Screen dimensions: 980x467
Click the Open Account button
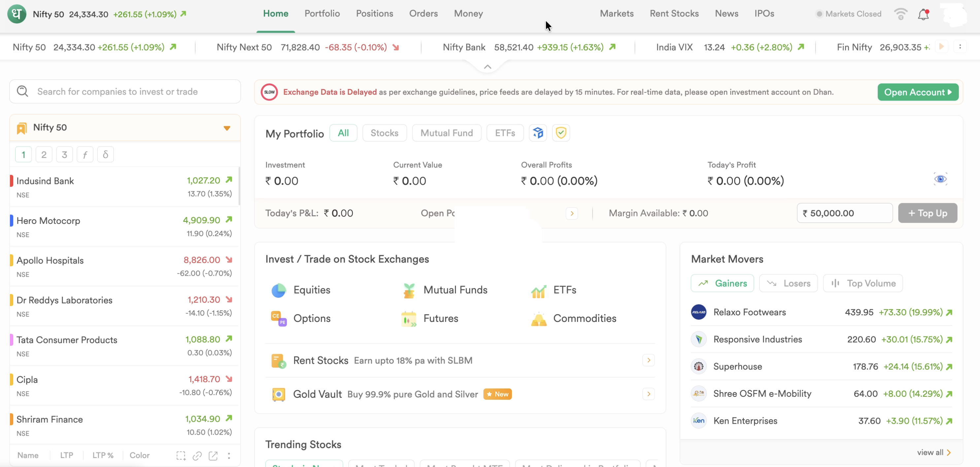(918, 92)
